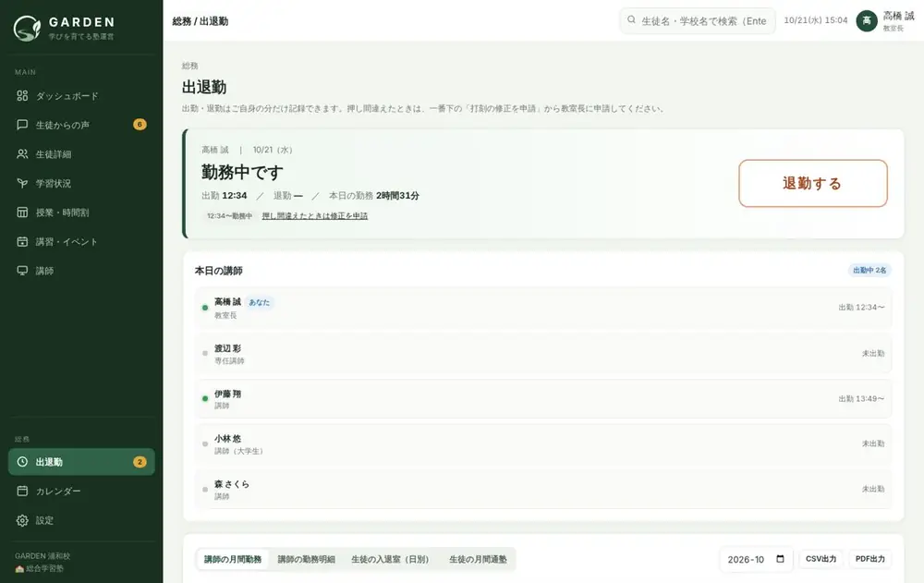
Task: Click the カレンダー calendar icon
Action: [x=22, y=491]
